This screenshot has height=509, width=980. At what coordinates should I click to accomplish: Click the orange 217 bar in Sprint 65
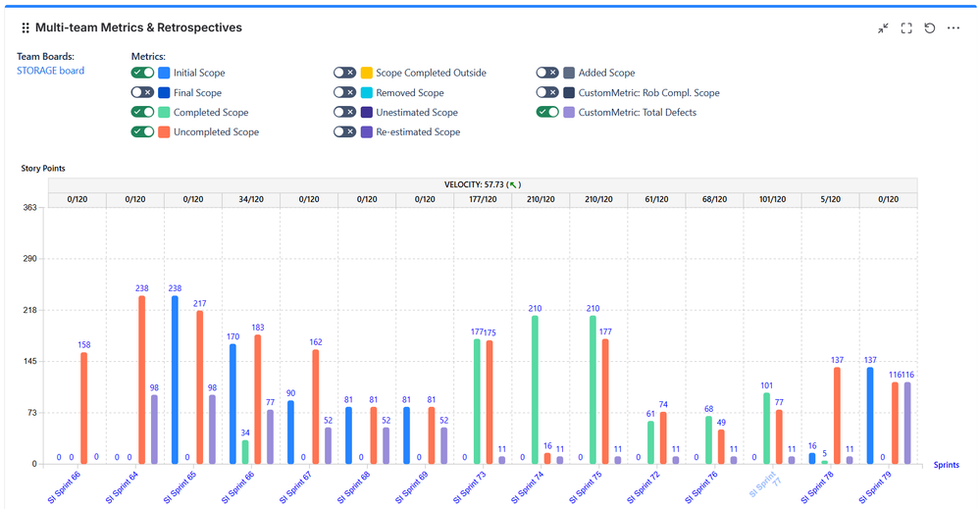point(200,387)
